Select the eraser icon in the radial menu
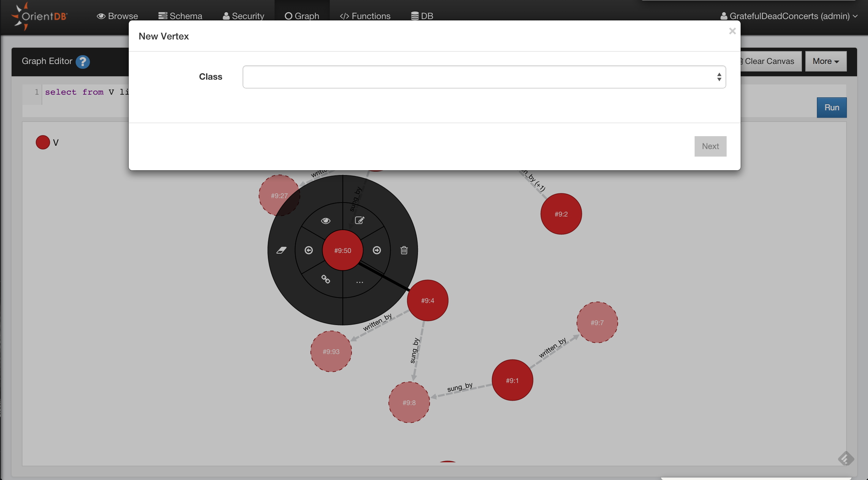This screenshot has height=480, width=868. (281, 250)
